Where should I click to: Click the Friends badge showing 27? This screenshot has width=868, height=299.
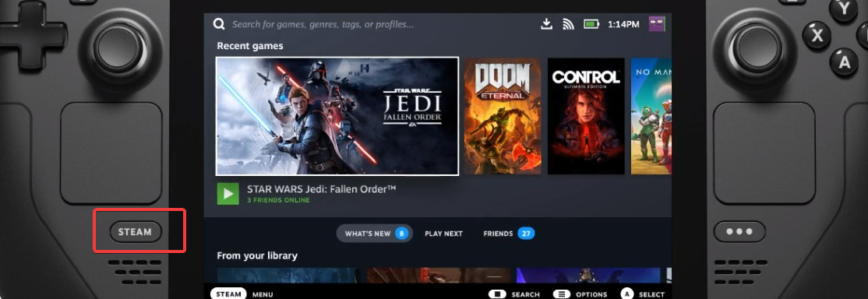click(527, 234)
